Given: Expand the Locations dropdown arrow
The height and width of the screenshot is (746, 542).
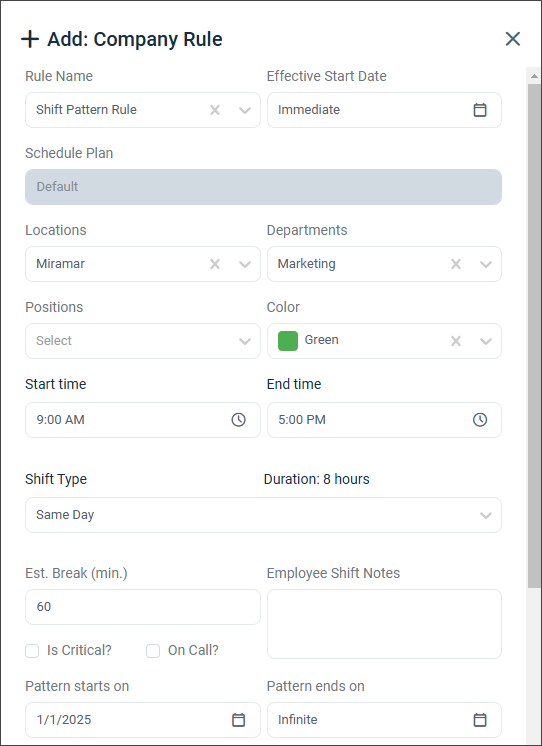Looking at the screenshot, I should pyautogui.click(x=245, y=264).
